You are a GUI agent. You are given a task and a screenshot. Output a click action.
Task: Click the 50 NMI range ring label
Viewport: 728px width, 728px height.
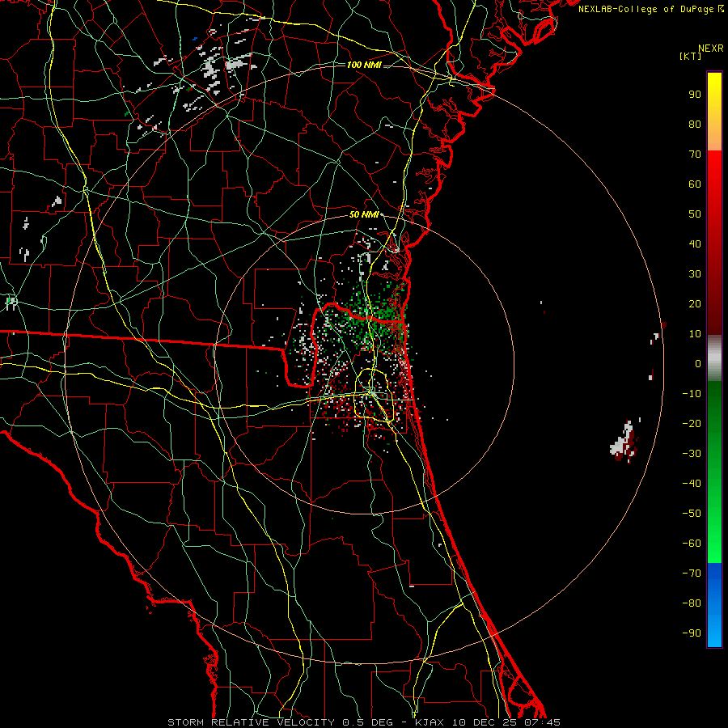pyautogui.click(x=364, y=214)
